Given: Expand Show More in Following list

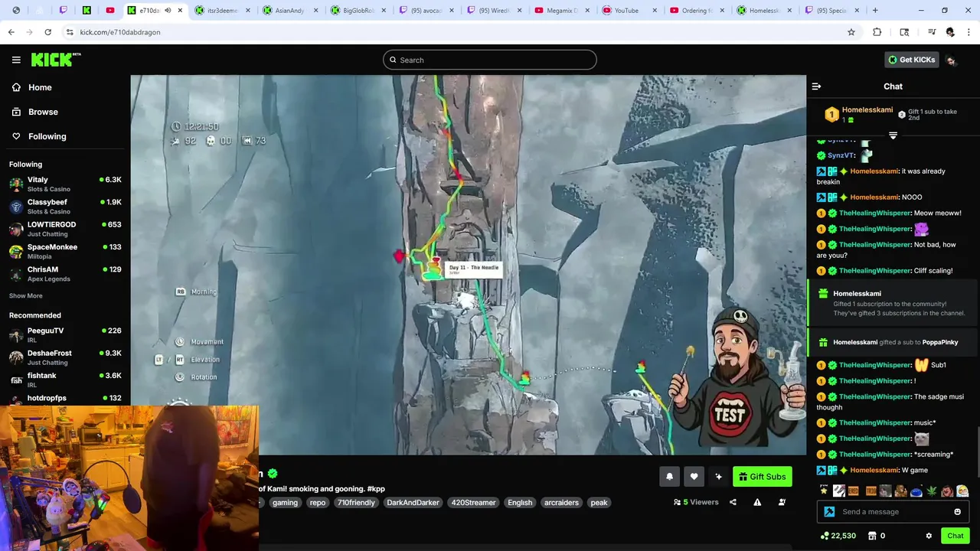Looking at the screenshot, I should [x=26, y=296].
